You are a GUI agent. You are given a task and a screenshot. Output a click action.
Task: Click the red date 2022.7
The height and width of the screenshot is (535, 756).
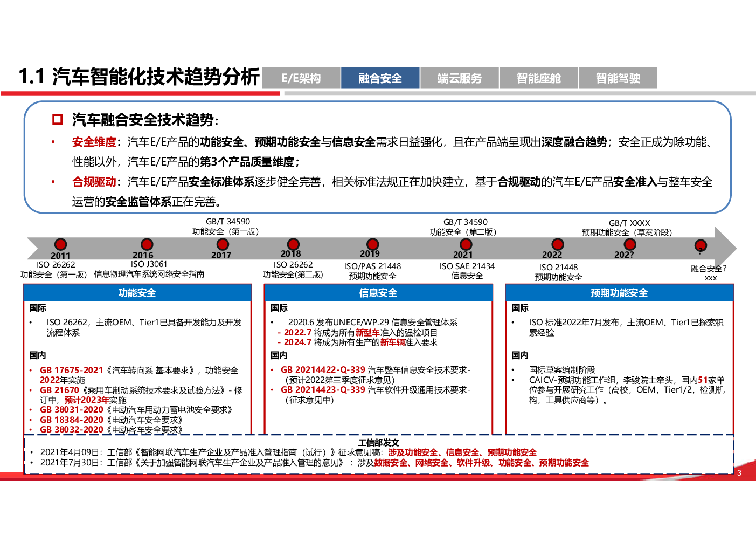pos(297,333)
